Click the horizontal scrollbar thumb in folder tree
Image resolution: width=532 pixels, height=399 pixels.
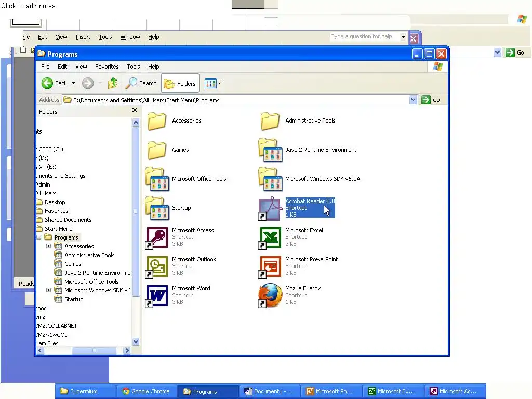[94, 351]
